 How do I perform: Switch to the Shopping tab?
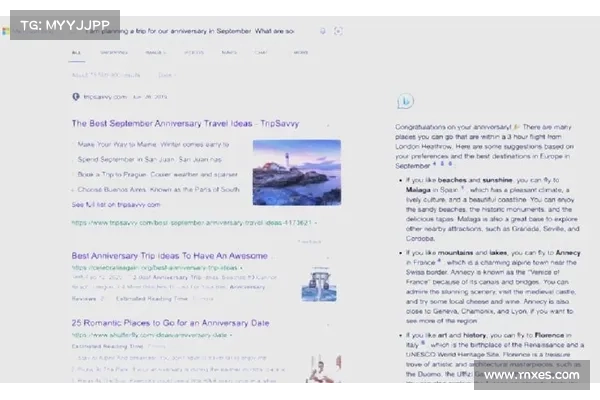(113, 51)
